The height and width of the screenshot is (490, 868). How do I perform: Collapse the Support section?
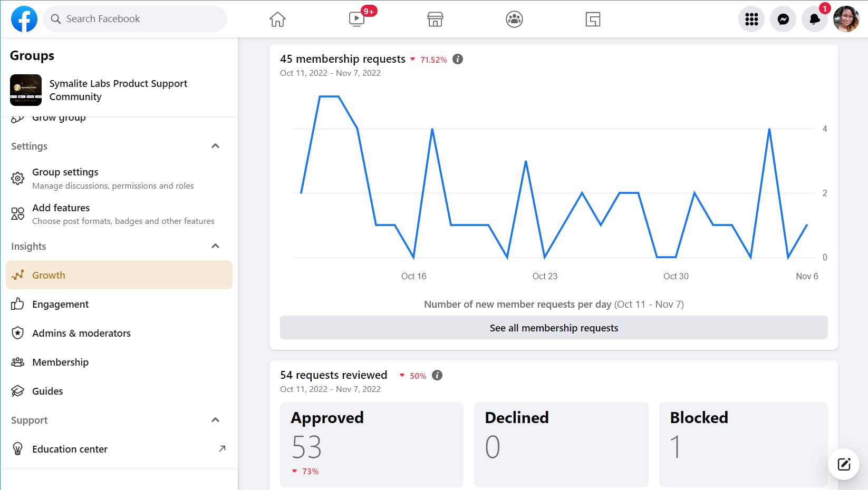click(x=215, y=420)
